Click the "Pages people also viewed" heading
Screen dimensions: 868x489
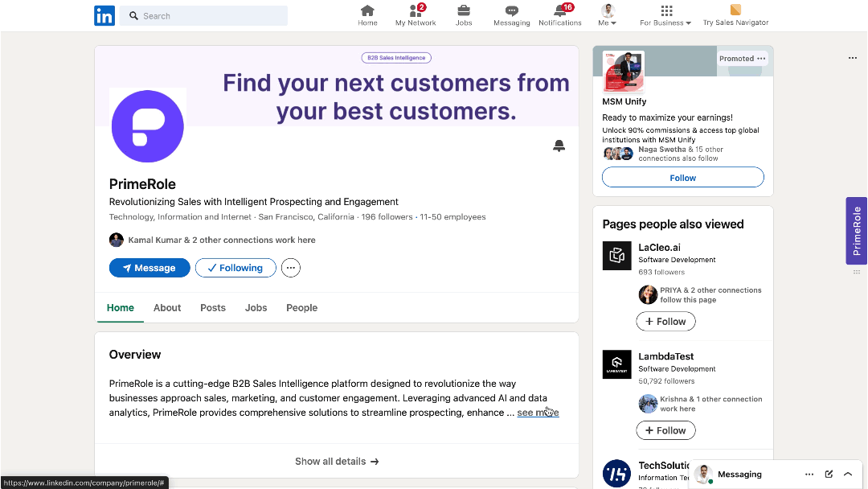pyautogui.click(x=674, y=224)
